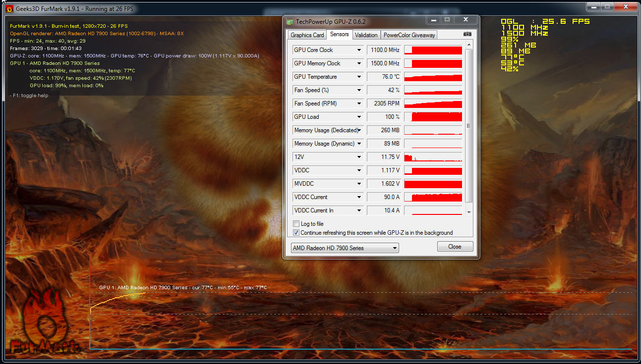
Task: Click the GPU Load value 100 %
Action: [x=384, y=117]
